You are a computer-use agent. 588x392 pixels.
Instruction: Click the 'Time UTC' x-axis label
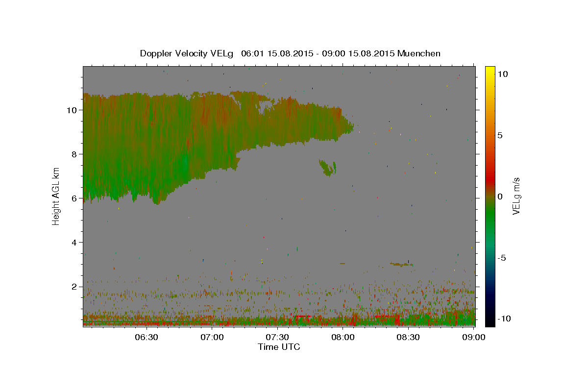click(279, 347)
